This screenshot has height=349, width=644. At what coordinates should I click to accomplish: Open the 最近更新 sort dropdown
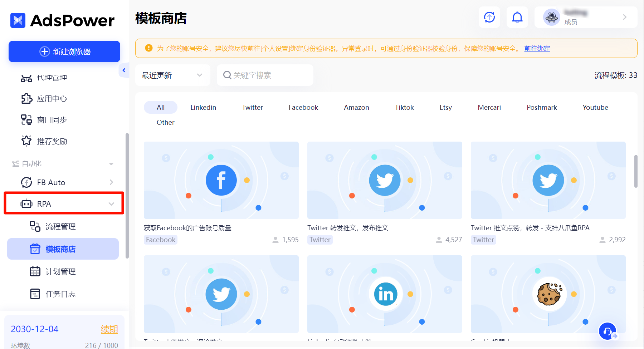pos(172,75)
